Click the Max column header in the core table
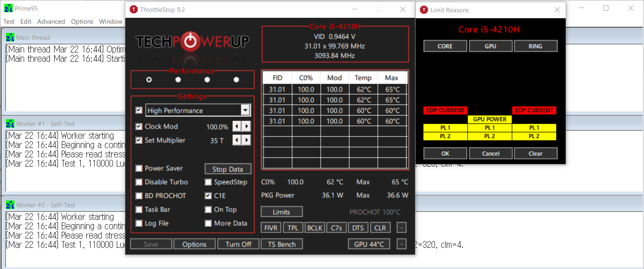 [392, 78]
